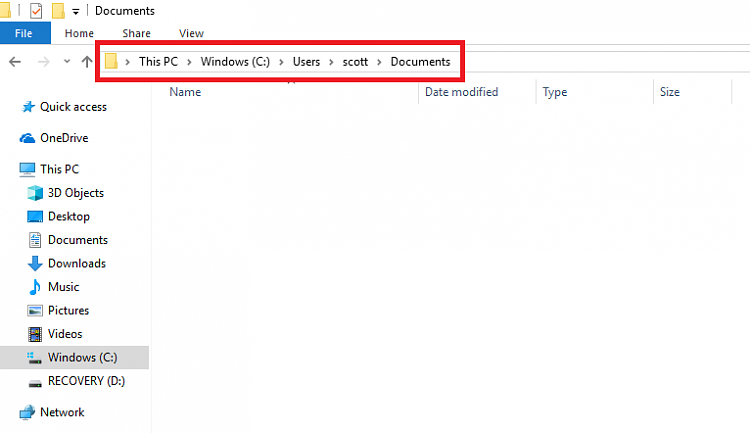Screen dimensions: 750x433
Task: Switch to the View ribbon tab
Action: (191, 33)
